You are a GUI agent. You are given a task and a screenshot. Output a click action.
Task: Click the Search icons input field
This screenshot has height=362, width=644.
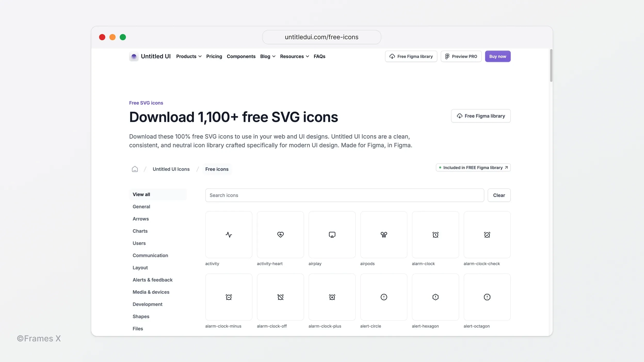pos(344,195)
